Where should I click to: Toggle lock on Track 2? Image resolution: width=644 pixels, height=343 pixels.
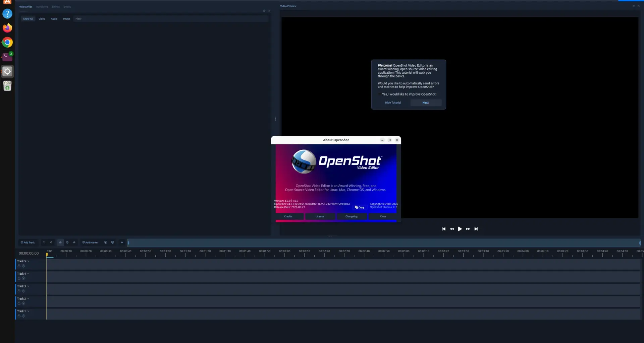coord(19,303)
